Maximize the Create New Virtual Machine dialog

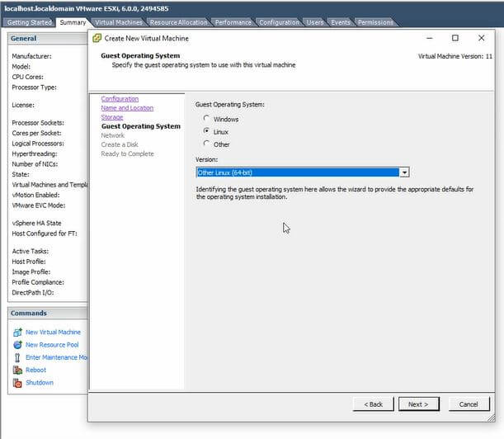[455, 38]
